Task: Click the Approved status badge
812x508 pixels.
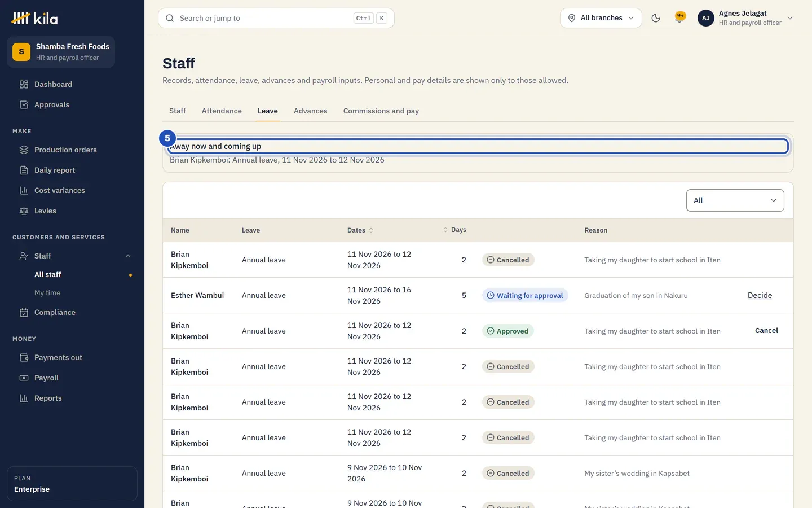Action: point(507,331)
